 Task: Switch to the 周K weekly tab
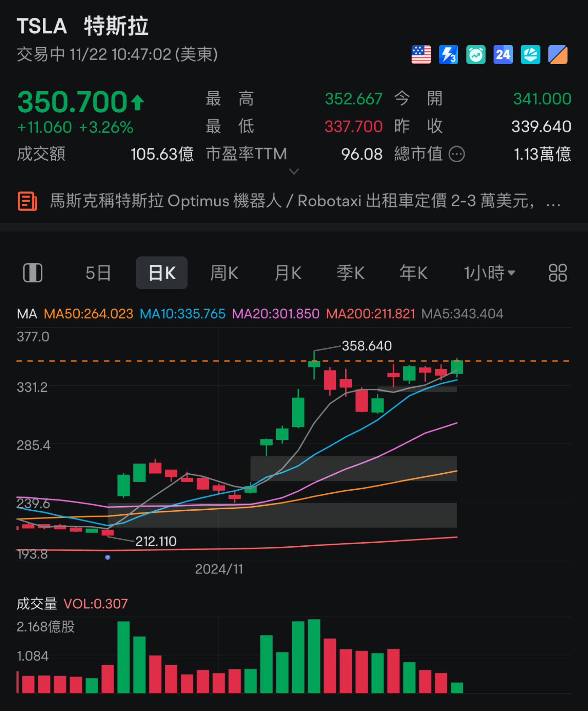tap(225, 273)
